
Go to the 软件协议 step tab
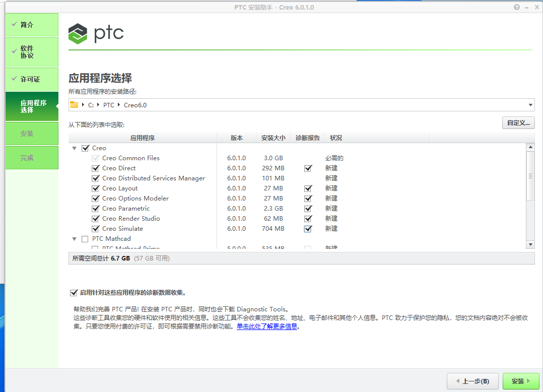pyautogui.click(x=32, y=52)
